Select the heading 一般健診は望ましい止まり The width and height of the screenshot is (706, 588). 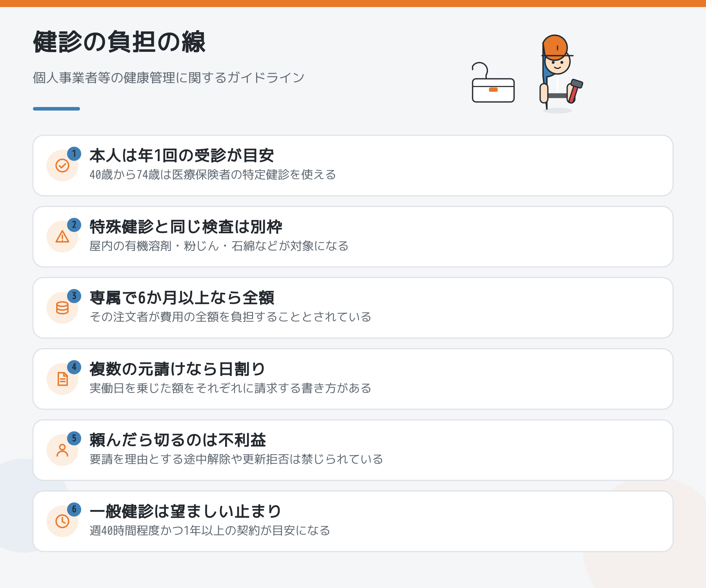click(x=186, y=512)
